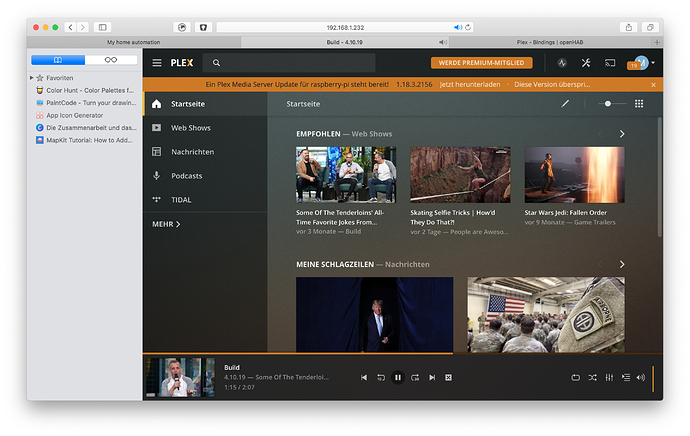Open the Skating Selfie Tricks thumbnail

pyautogui.click(x=460, y=175)
